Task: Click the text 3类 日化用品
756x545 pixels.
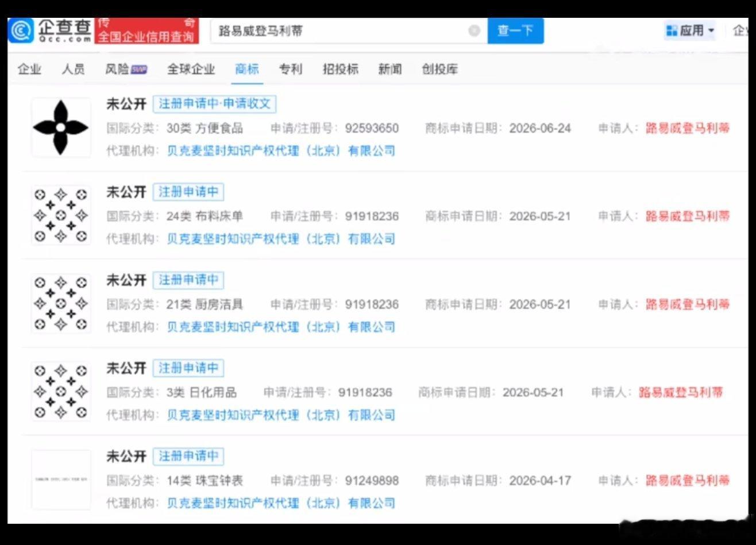Action: [202, 393]
